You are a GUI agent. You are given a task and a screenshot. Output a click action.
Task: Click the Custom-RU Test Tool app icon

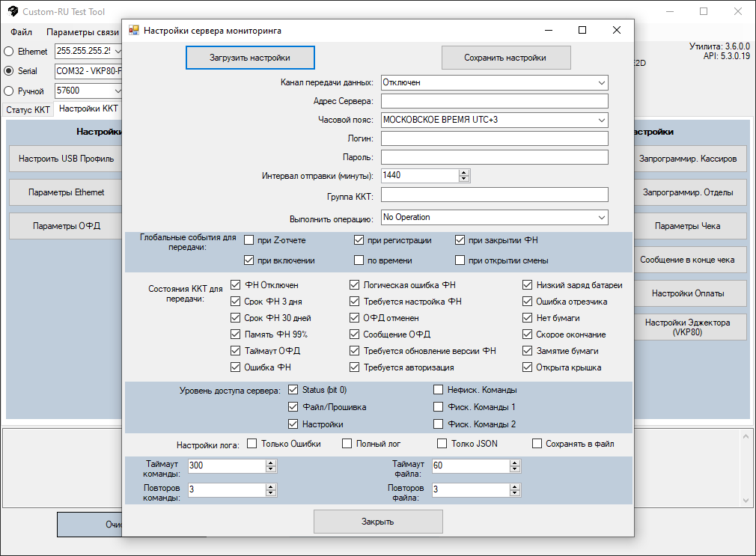[x=12, y=12]
